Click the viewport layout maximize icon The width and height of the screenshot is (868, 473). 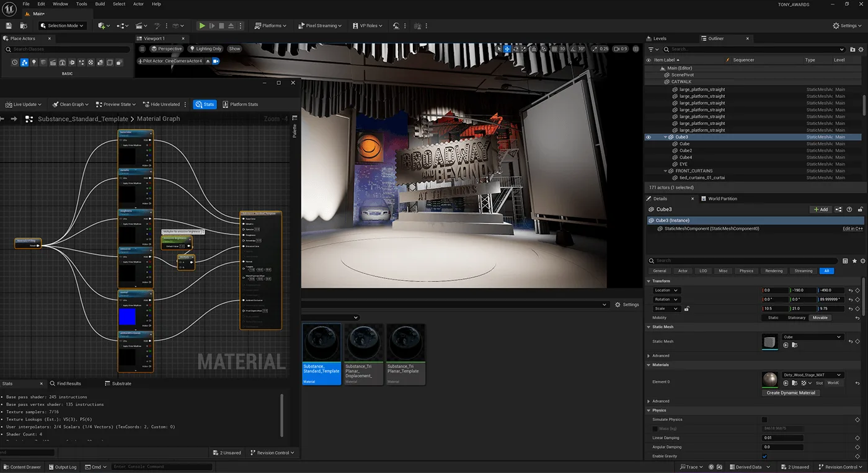[x=635, y=48]
